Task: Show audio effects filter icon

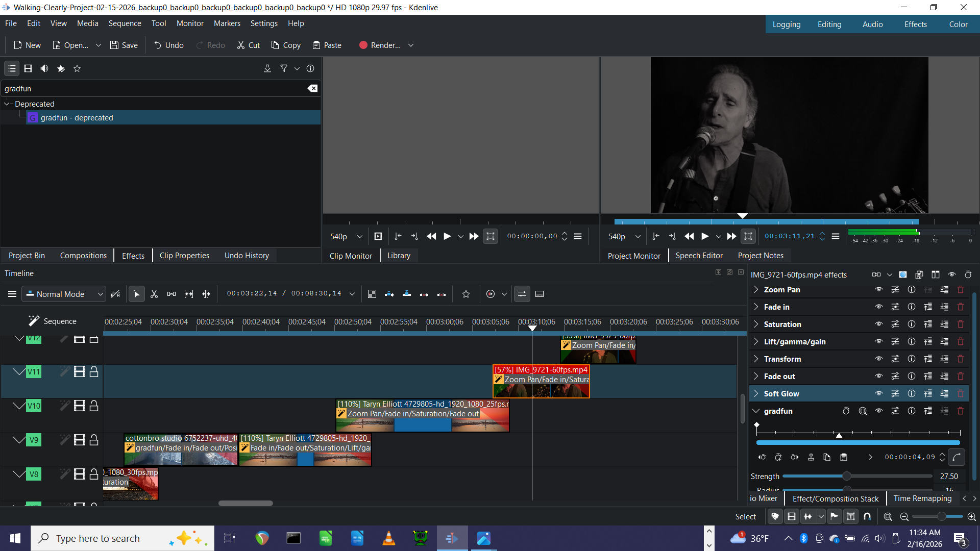Action: coord(44,68)
